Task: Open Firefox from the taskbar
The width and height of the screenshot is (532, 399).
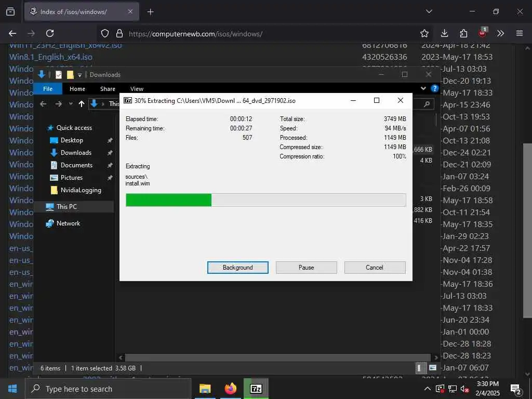Action: click(x=230, y=389)
